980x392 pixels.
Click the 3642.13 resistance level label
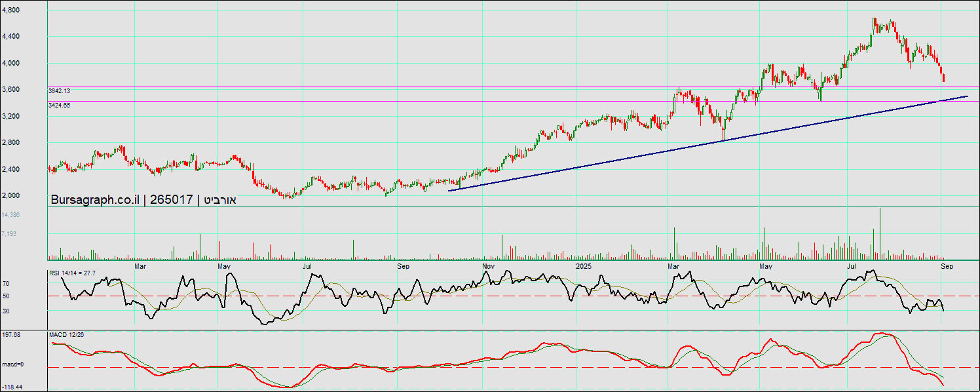pyautogui.click(x=59, y=91)
